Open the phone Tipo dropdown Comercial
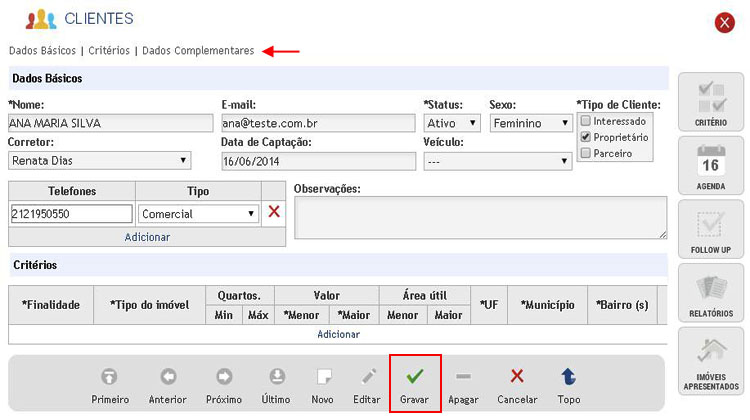Screen dimensions: 750x420 click(x=198, y=214)
